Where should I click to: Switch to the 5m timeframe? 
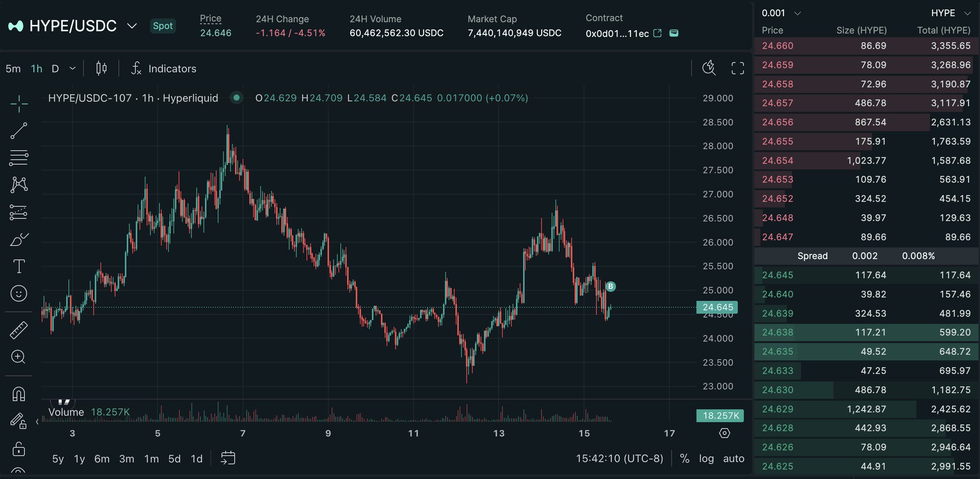click(13, 68)
